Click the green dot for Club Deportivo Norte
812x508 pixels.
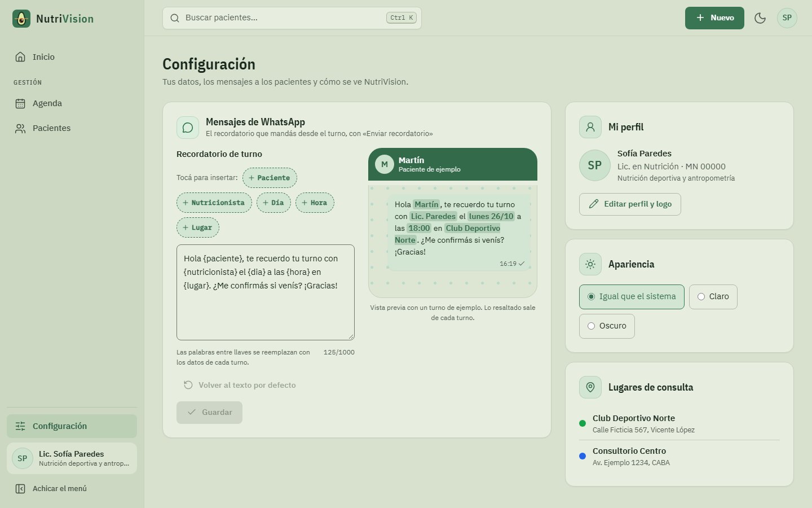(x=582, y=423)
